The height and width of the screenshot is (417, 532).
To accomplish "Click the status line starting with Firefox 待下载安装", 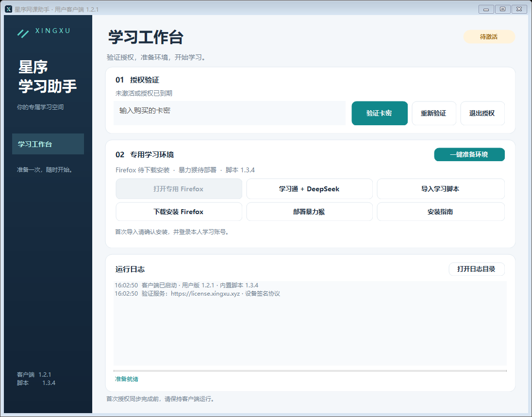I will [x=185, y=170].
